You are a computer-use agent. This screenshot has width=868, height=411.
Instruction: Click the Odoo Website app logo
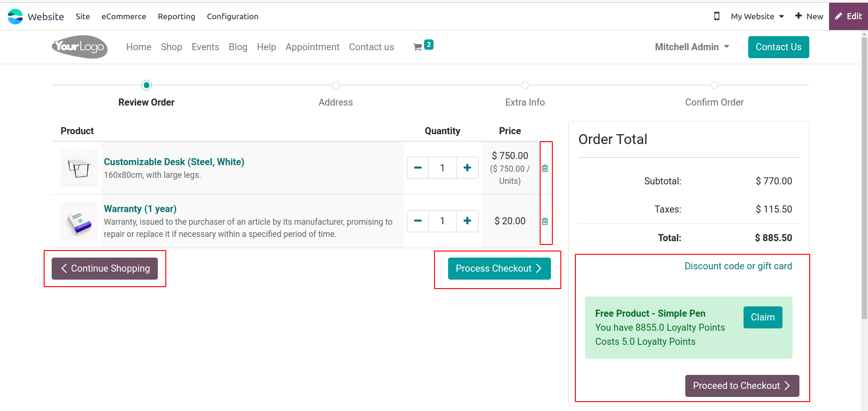[15, 16]
